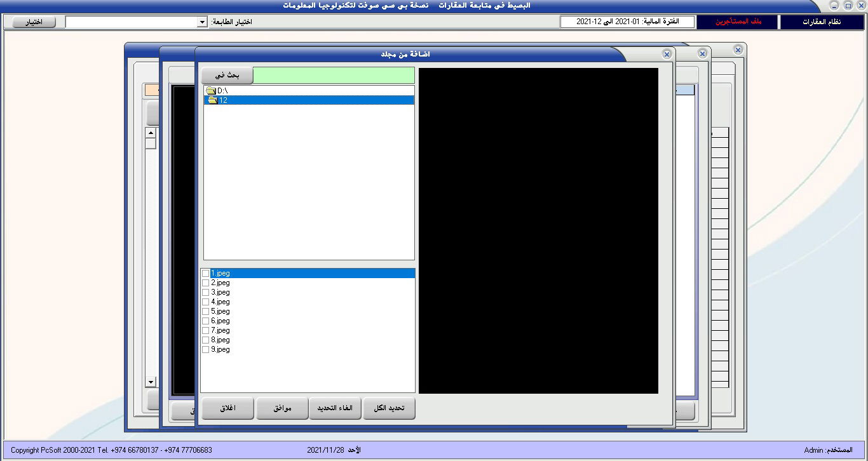The height and width of the screenshot is (461, 868).
Task: Switch to the نظام العقارات tab
Action: [822, 22]
